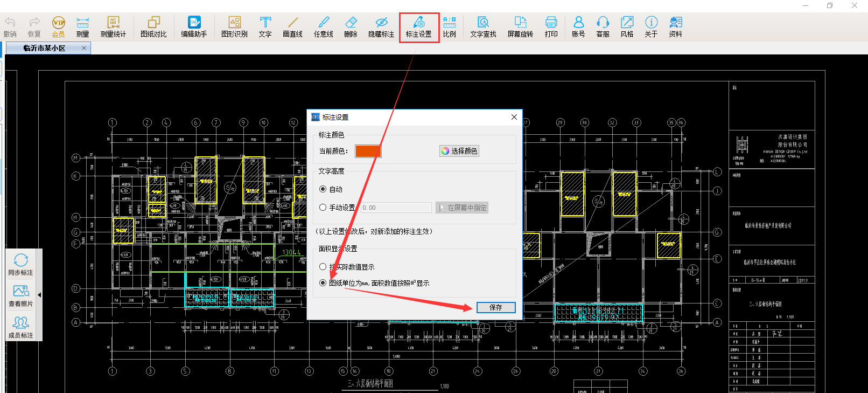Click the manual text height input field
Image resolution: width=868 pixels, height=393 pixels.
pos(396,208)
